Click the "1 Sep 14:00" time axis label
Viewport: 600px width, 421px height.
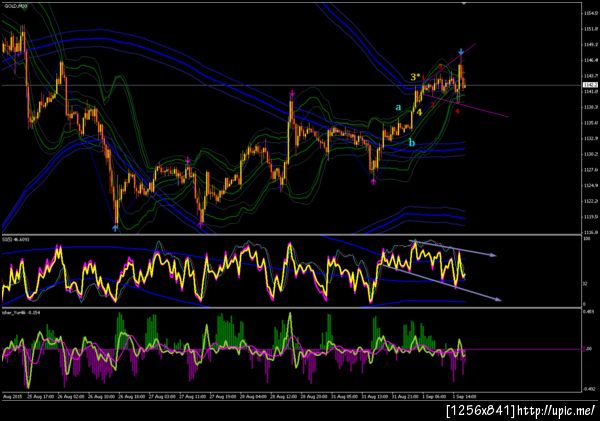pyautogui.click(x=465, y=397)
